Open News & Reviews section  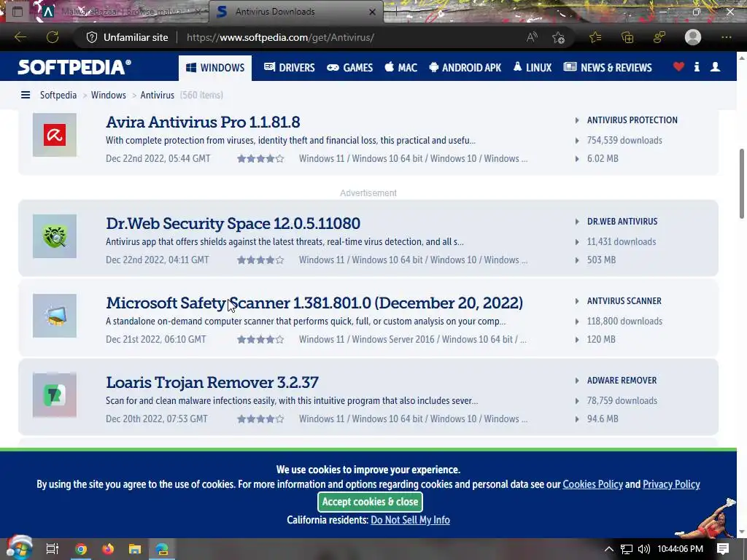click(x=608, y=68)
